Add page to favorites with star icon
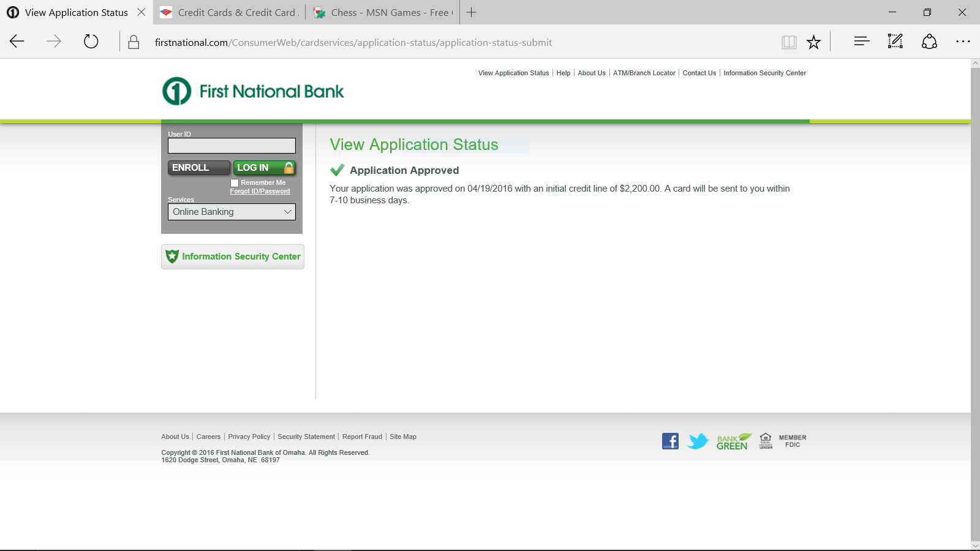This screenshot has height=551, width=980. (x=813, y=42)
